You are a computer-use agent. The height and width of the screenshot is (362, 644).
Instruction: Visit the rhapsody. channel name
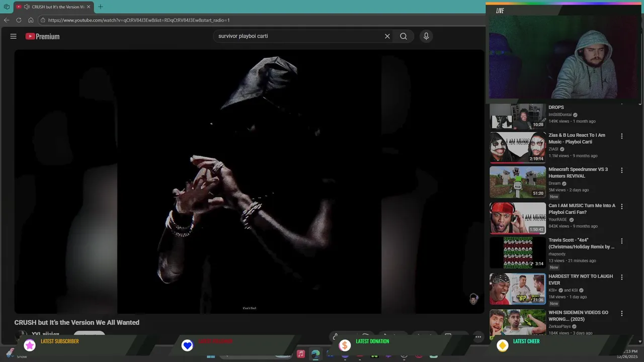click(x=557, y=254)
